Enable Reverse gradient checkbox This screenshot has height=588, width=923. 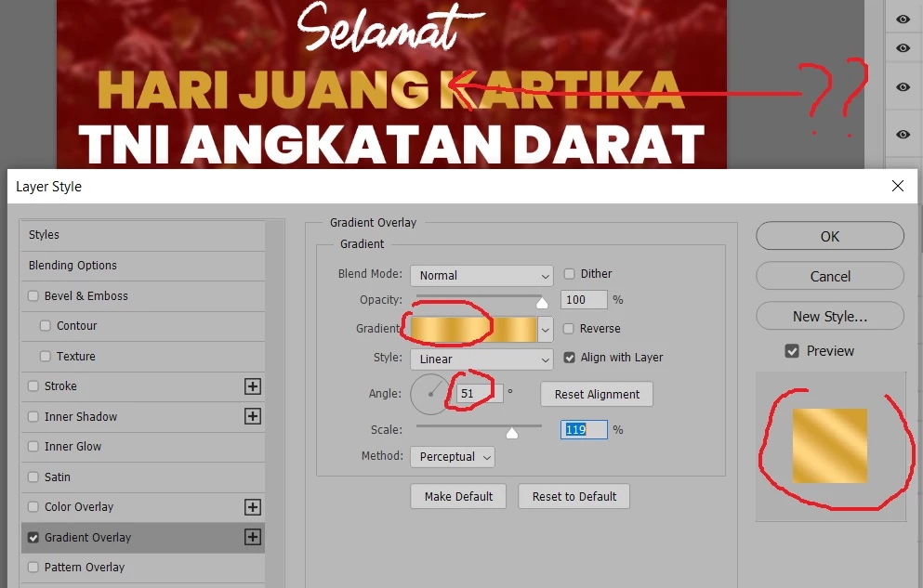click(x=569, y=329)
